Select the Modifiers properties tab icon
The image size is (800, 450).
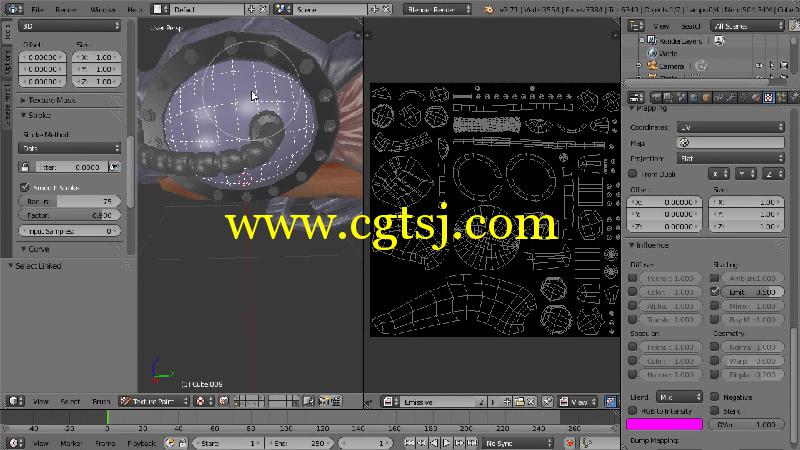point(731,97)
